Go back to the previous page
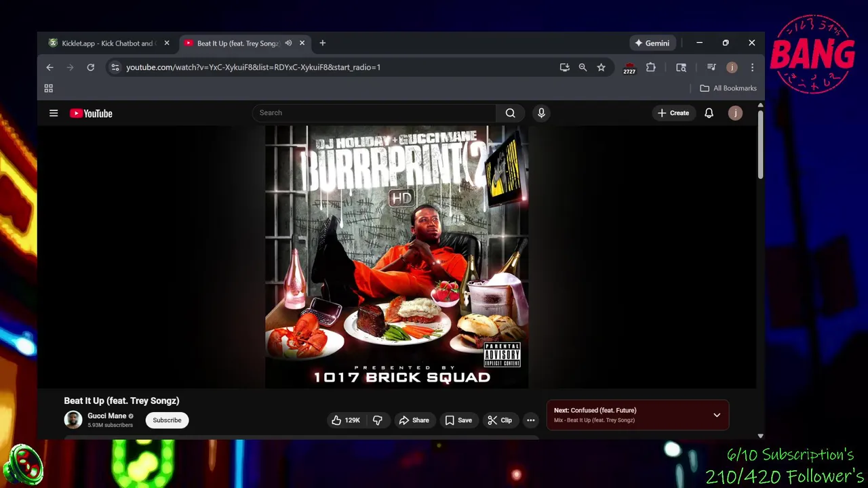The height and width of the screenshot is (488, 868). 50,67
